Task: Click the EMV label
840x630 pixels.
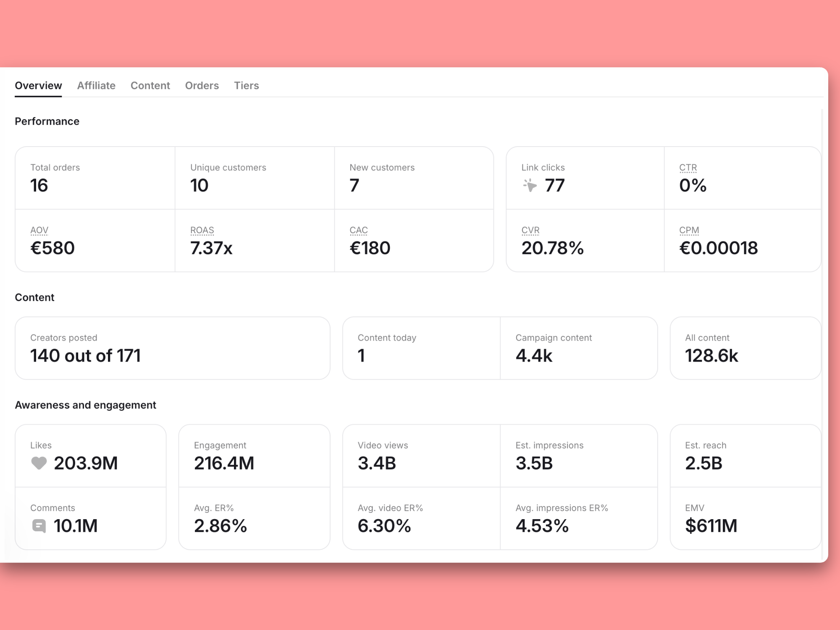Action: pyautogui.click(x=695, y=508)
